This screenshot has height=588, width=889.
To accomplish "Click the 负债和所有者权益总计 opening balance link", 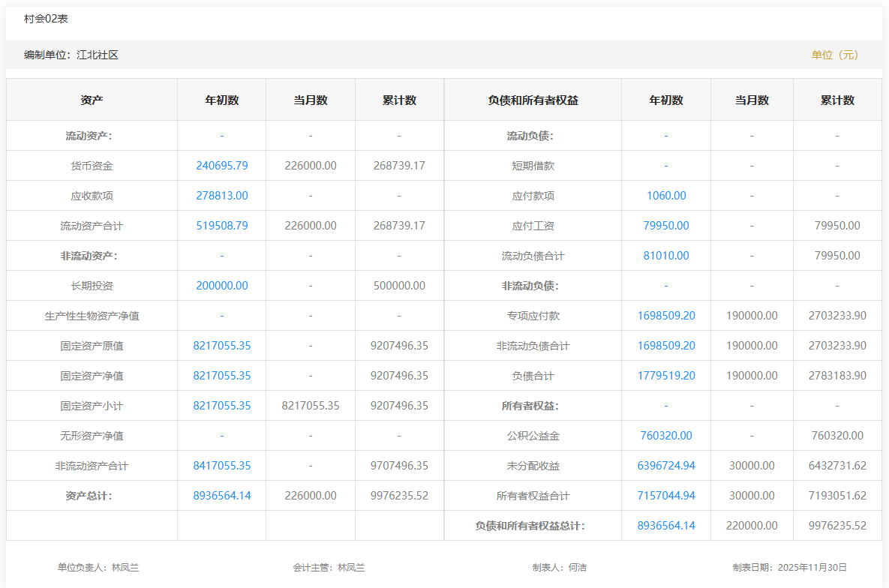I will 666,526.
